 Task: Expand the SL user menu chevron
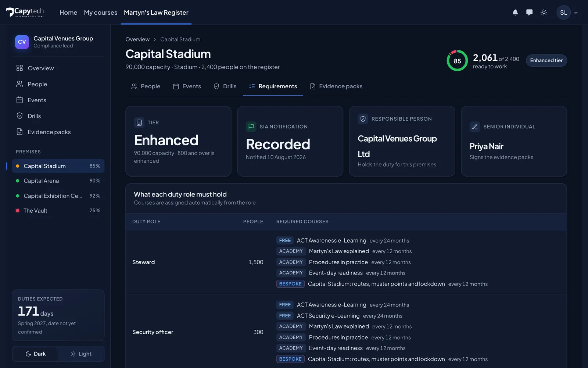click(576, 13)
